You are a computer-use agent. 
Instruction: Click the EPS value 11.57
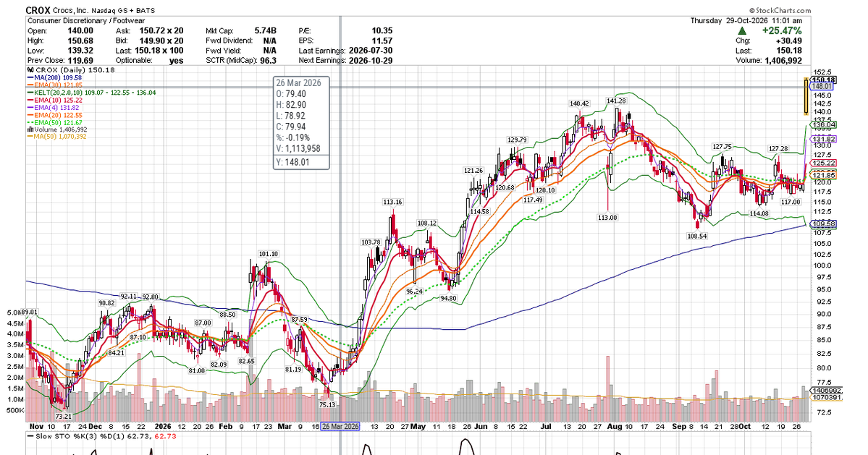click(382, 41)
